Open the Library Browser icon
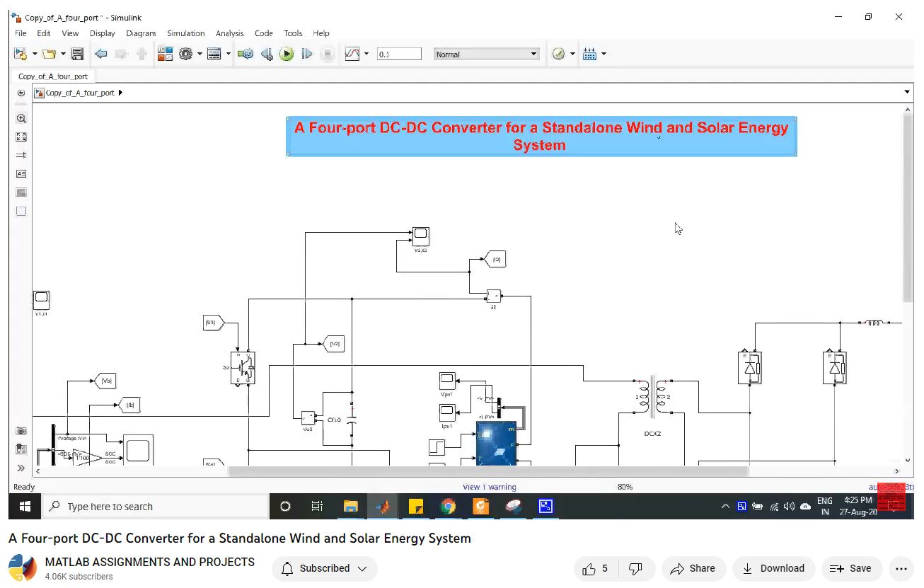 [x=165, y=54]
